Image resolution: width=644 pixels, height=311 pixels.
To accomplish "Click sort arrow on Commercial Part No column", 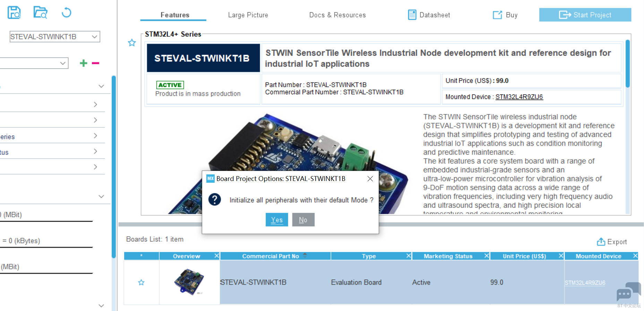I will (305, 254).
